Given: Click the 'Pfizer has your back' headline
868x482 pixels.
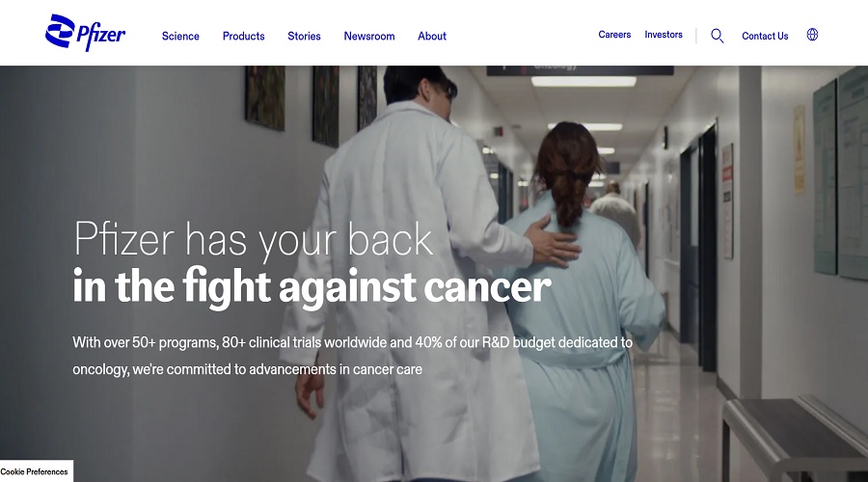Looking at the screenshot, I should [253, 240].
